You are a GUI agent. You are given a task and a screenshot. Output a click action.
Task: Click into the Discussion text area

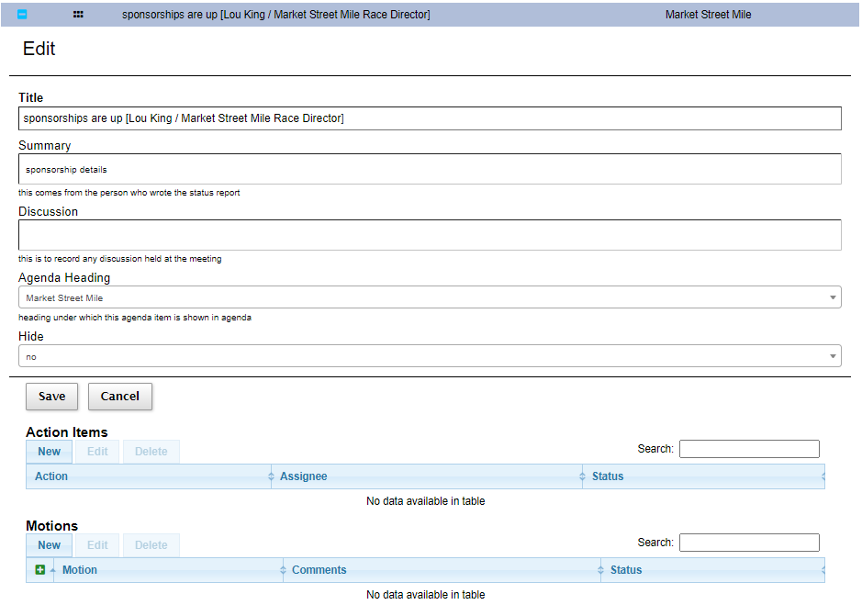(430, 235)
